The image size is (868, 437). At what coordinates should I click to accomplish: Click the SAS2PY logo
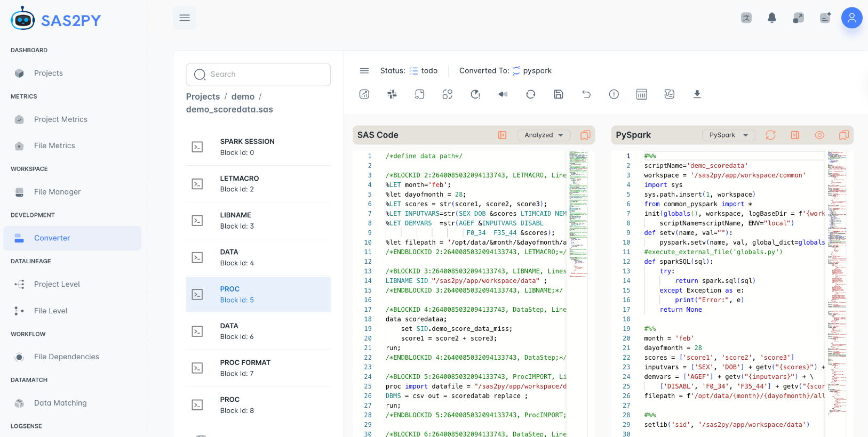(x=55, y=20)
